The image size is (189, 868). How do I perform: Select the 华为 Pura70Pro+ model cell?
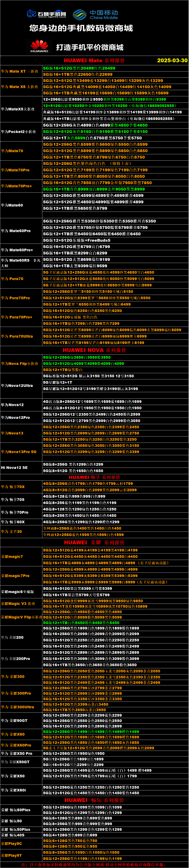tap(21, 317)
